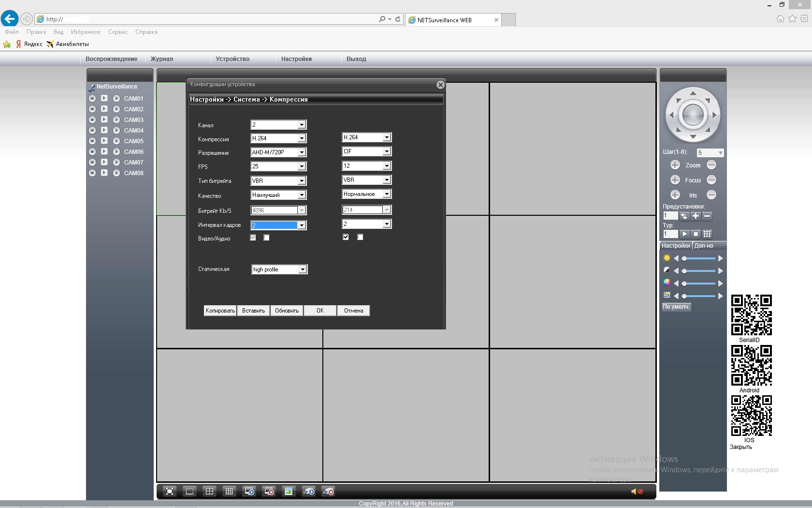Enable the main stream audio checkbox
Image resolution: width=812 pixels, height=508 pixels.
click(266, 238)
